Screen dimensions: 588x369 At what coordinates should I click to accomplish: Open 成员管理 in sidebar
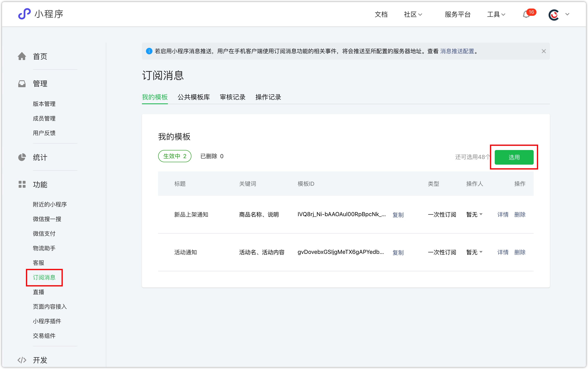tap(44, 118)
